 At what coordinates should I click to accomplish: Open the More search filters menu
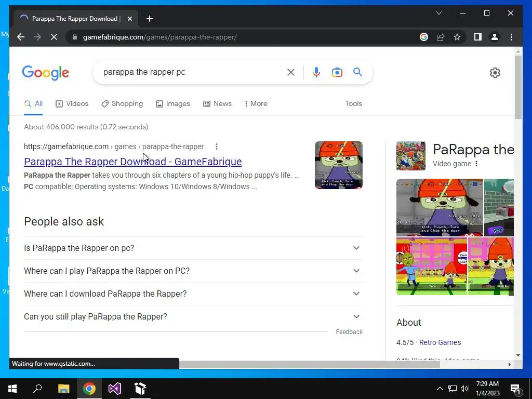(x=256, y=104)
